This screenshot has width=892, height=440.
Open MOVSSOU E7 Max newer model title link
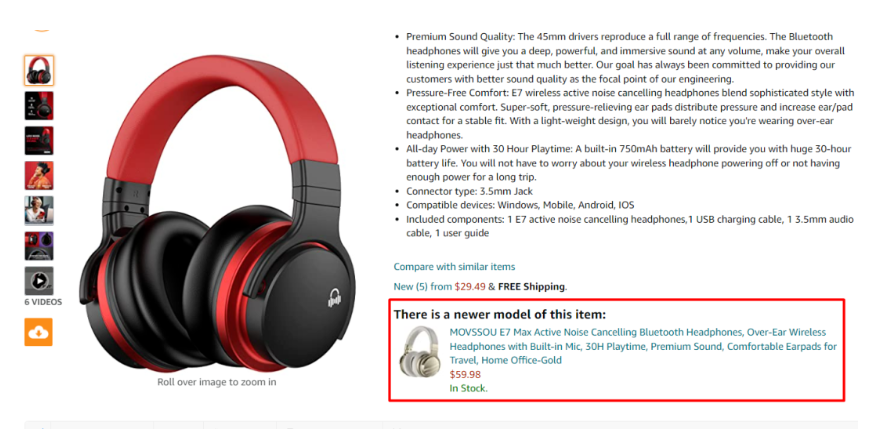[643, 346]
